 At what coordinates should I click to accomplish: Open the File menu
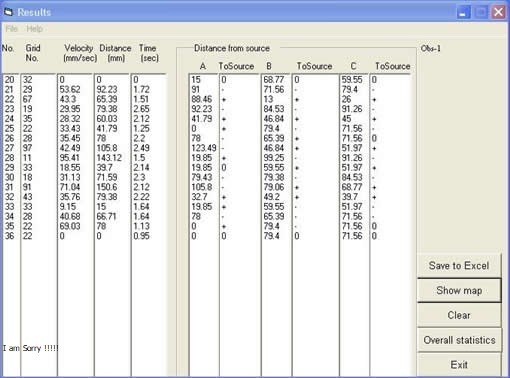coord(11,29)
